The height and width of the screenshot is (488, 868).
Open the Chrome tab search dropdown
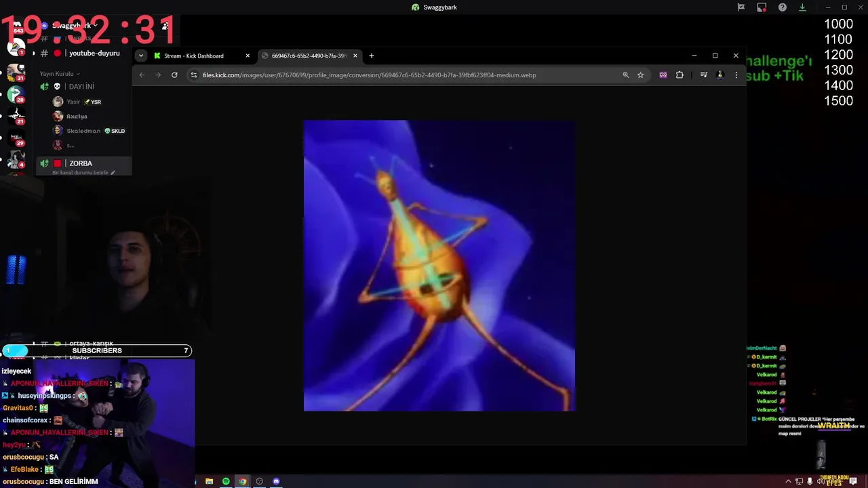click(140, 56)
